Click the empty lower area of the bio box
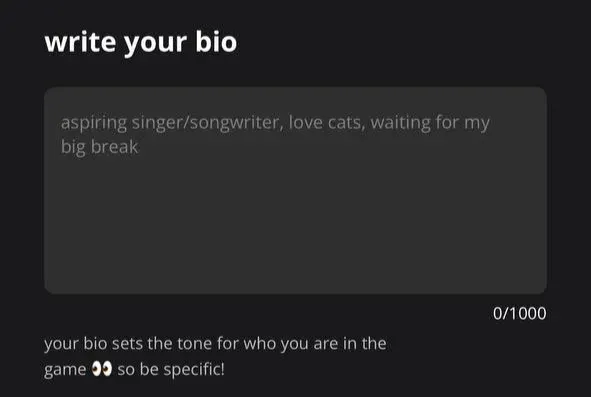Image resolution: width=591 pixels, height=397 pixels. (296, 234)
